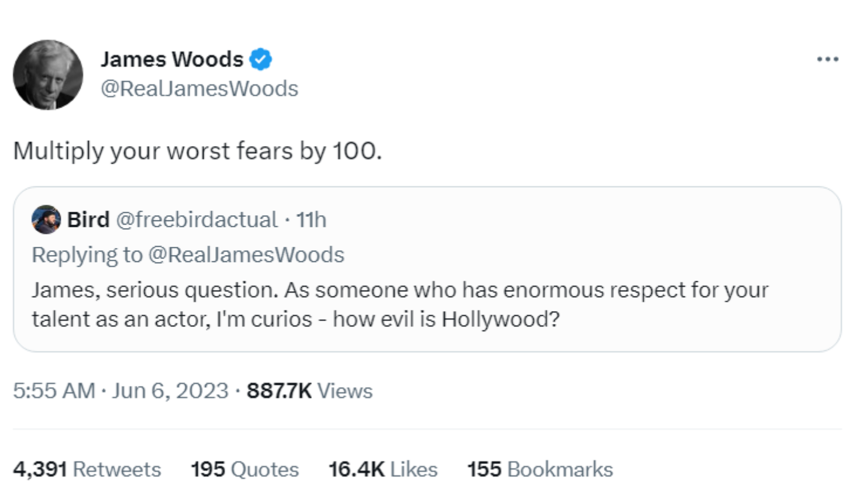Image resolution: width=856 pixels, height=504 pixels.
Task: View the 887.7K Views analytics
Action: 309,391
